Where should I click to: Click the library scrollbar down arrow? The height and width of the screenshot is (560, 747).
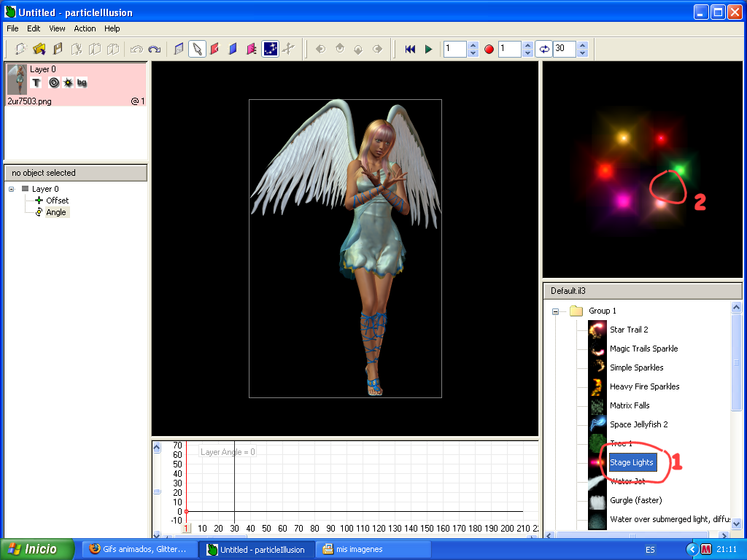pos(736,524)
